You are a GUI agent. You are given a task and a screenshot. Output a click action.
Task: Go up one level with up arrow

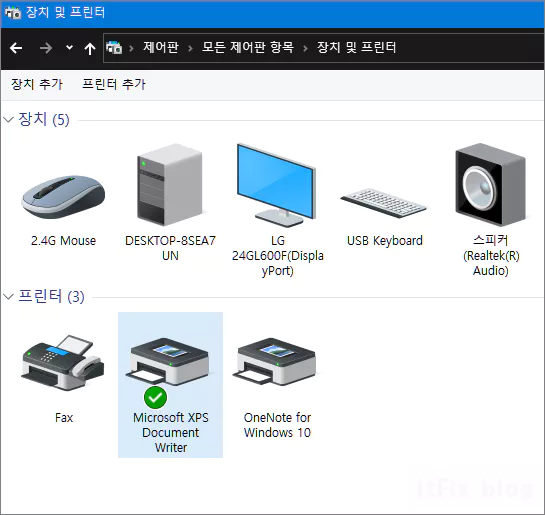90,48
